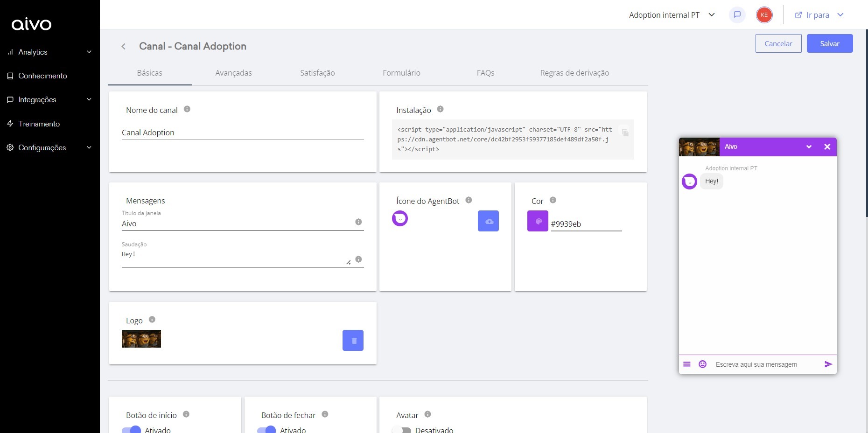
Task: Open emoji picker in chat preview
Action: pos(702,364)
